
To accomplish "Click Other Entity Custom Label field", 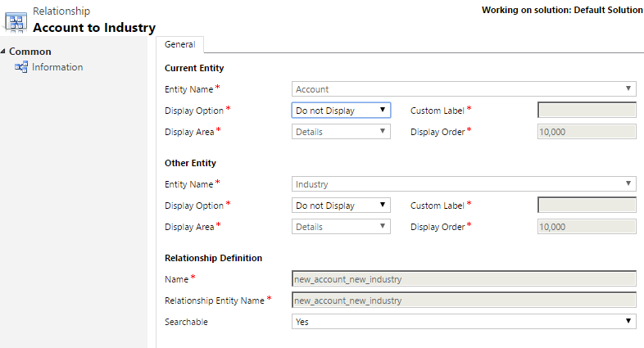I will 587,206.
